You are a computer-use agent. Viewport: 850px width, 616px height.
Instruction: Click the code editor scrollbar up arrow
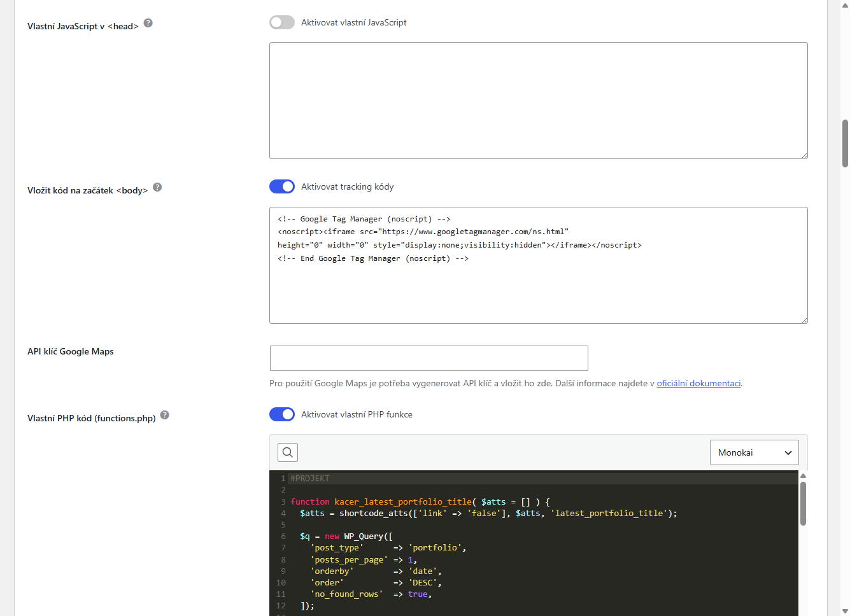pyautogui.click(x=803, y=475)
